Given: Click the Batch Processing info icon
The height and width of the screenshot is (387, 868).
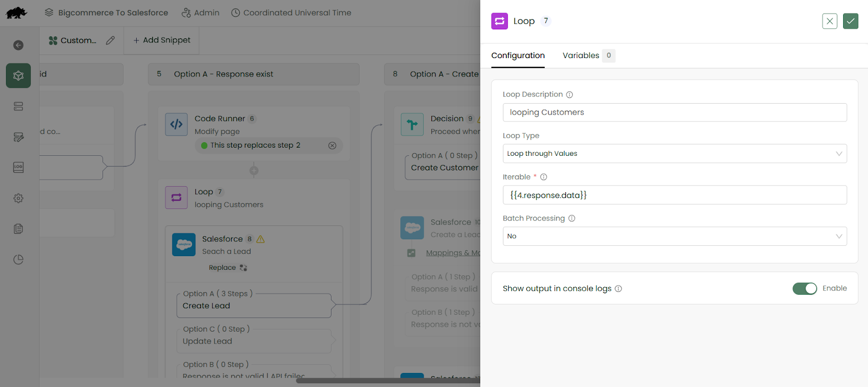Looking at the screenshot, I should [x=572, y=218].
